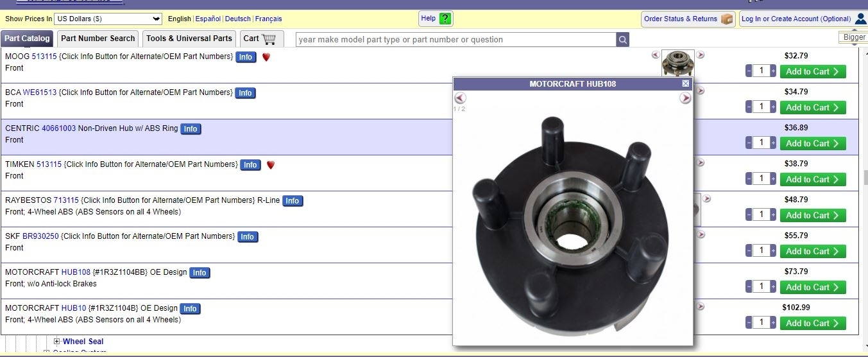Open the Part Number Search tab
The height and width of the screenshot is (357, 868).
point(98,39)
